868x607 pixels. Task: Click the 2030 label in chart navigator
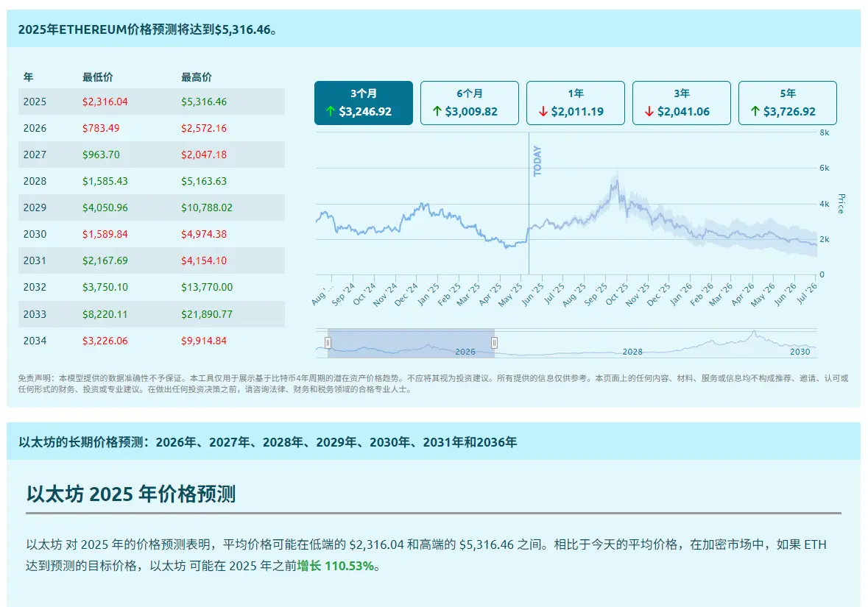pyautogui.click(x=800, y=352)
